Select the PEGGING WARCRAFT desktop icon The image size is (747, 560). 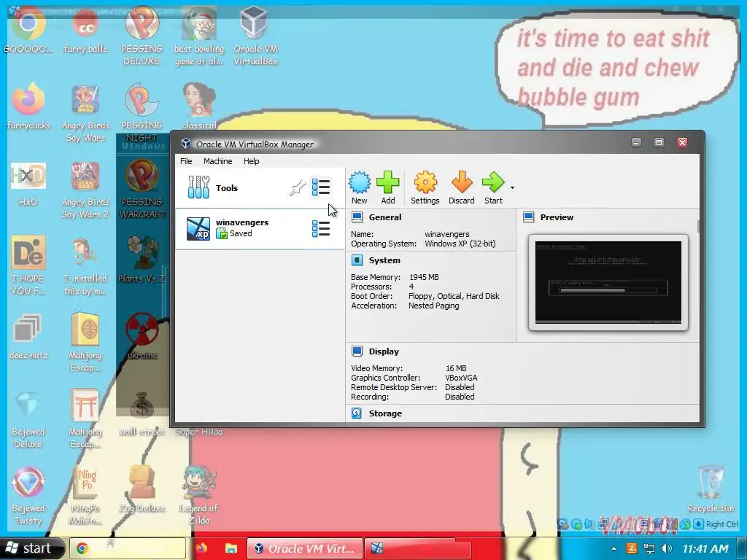(142, 189)
